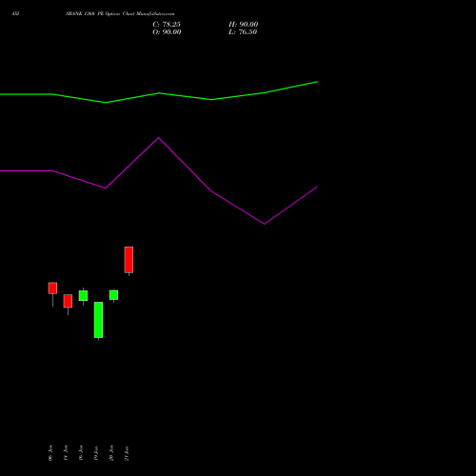Viewport: 476px width, 476px height.
Task: Click the high price value H: 90.00
Action: coord(244,25)
